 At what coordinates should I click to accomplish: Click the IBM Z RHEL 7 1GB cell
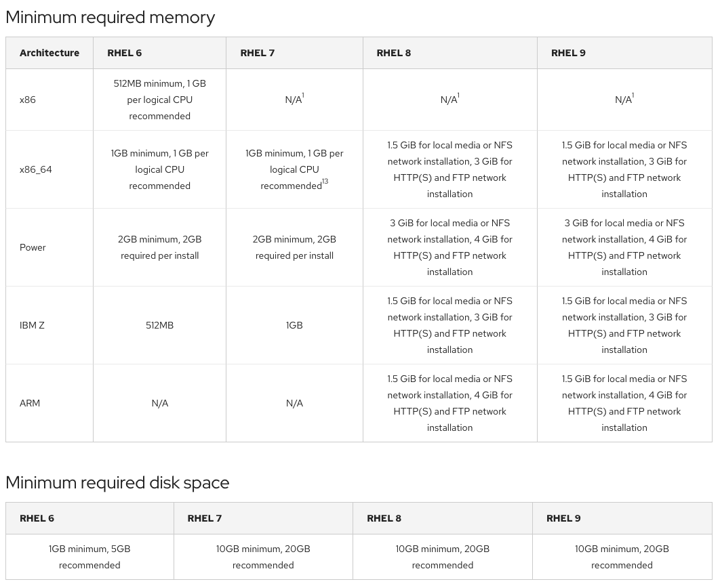coord(294,325)
